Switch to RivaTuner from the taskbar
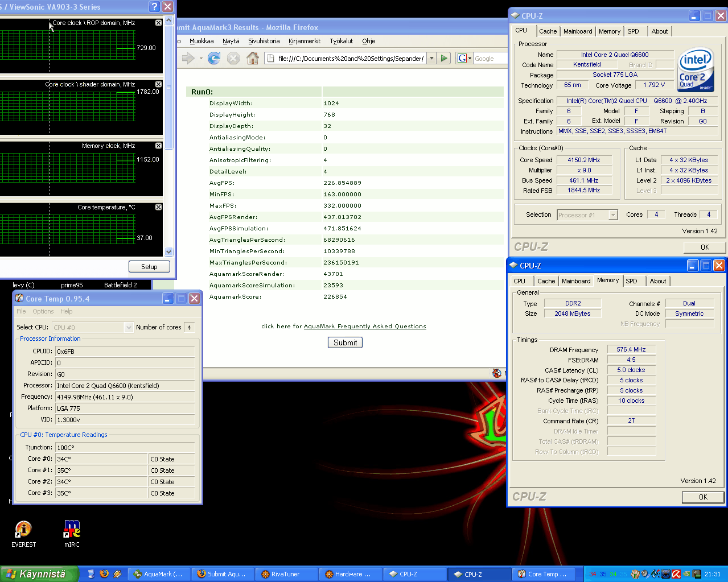The width and height of the screenshot is (728, 582). 286,574
